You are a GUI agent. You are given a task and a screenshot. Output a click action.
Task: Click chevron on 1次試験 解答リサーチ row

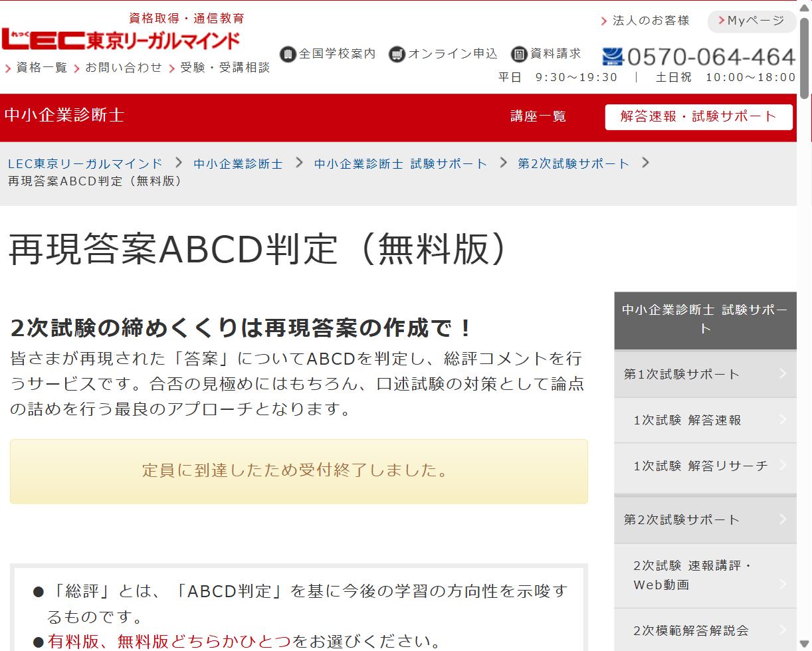pos(783,465)
